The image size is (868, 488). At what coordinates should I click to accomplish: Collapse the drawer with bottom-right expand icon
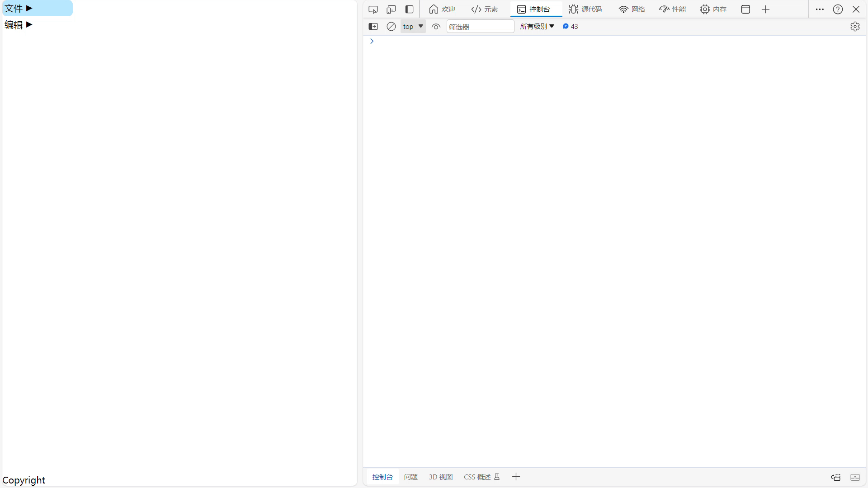click(x=855, y=478)
